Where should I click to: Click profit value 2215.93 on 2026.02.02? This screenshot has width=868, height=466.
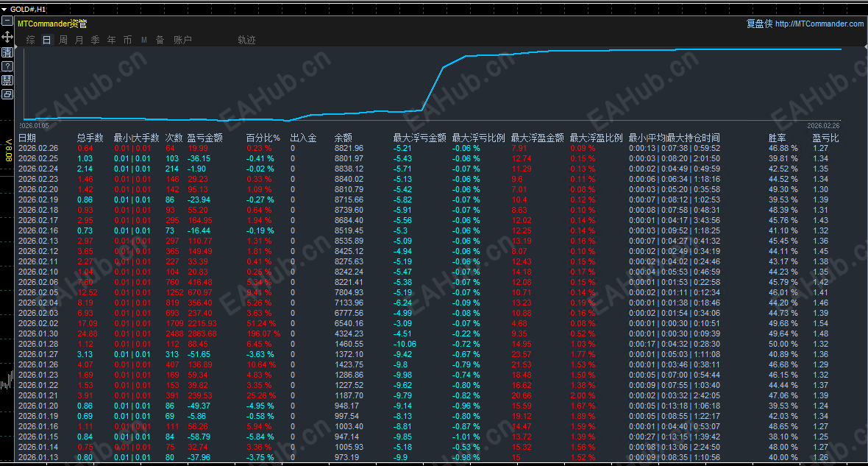point(202,324)
